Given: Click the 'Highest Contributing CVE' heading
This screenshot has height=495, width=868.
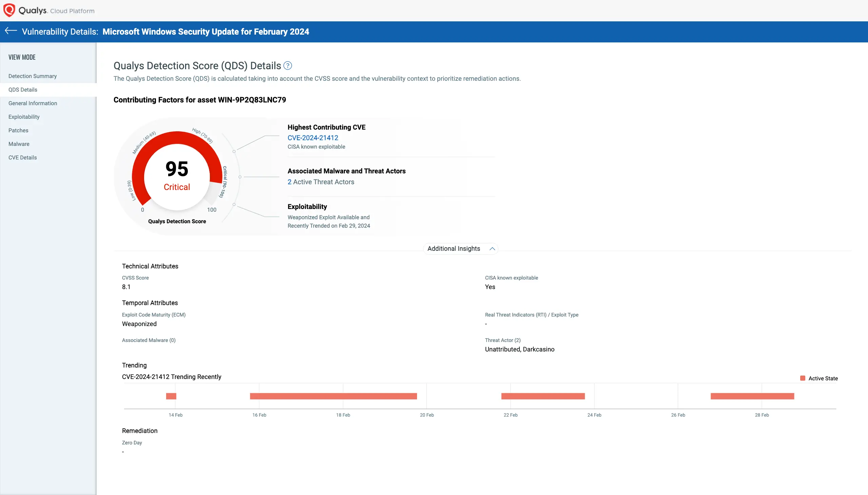Looking at the screenshot, I should (327, 127).
